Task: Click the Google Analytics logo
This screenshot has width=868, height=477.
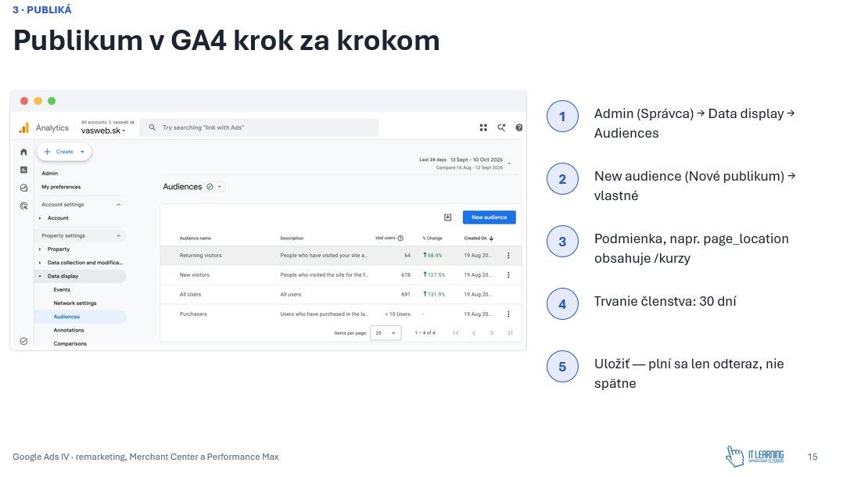Action: pos(23,127)
